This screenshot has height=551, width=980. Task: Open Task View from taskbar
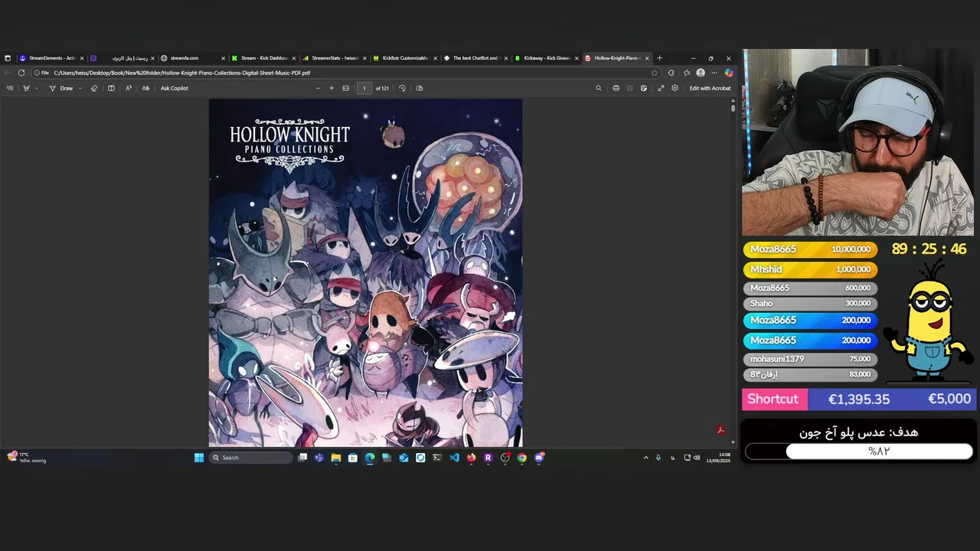click(302, 458)
